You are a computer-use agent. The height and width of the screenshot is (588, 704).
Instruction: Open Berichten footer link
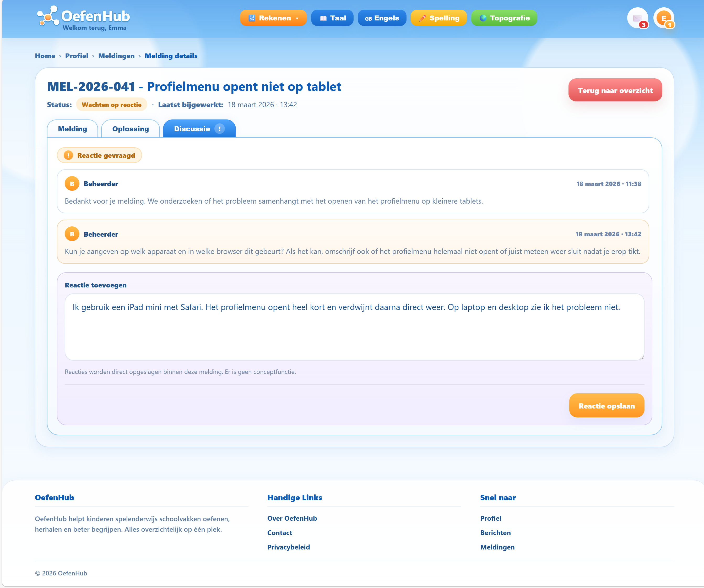tap(495, 533)
